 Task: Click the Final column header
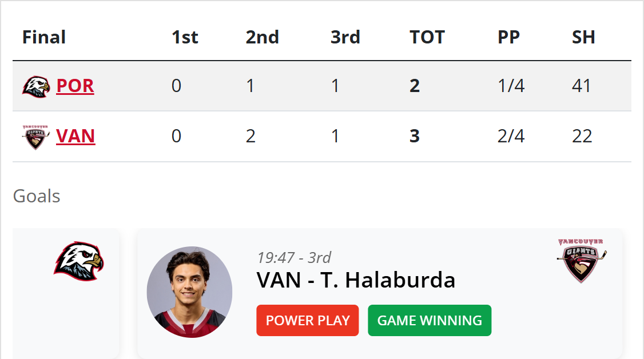(x=44, y=37)
